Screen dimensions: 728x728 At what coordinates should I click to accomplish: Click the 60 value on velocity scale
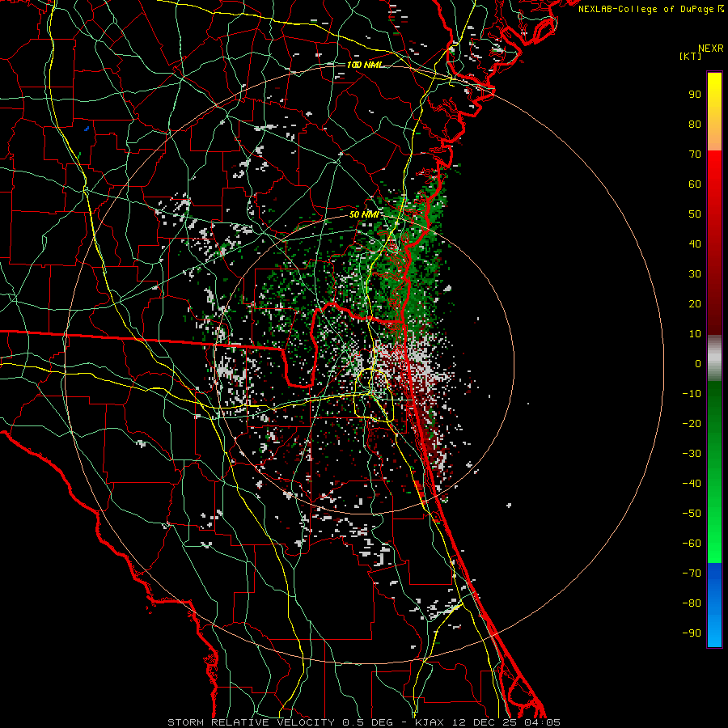click(x=695, y=184)
